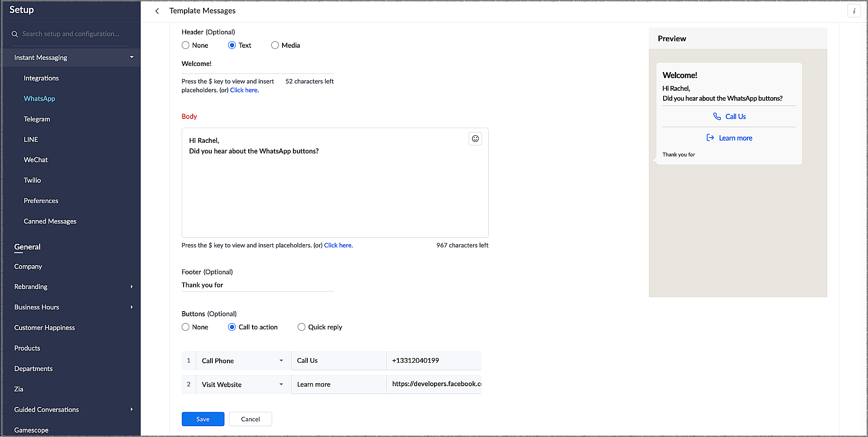Screen dimensions: 868x437
Task: Open Zia settings
Action: (19, 389)
